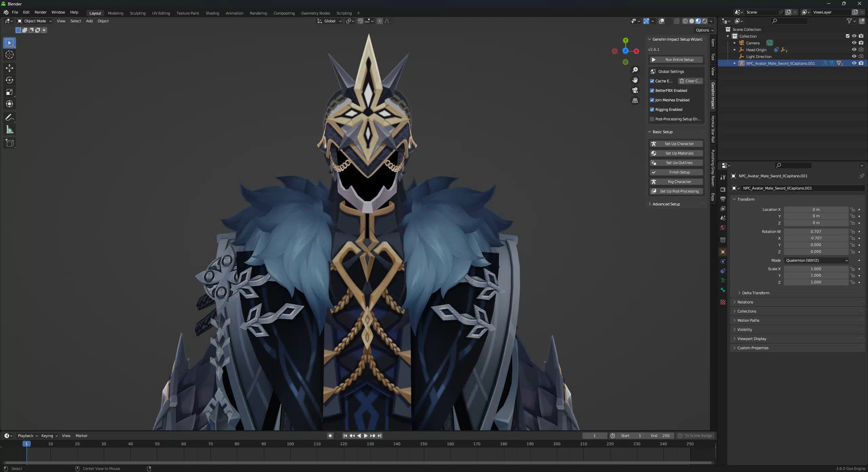The image size is (868, 472).
Task: Toggle Cache Enabled checkbox
Action: [652, 81]
